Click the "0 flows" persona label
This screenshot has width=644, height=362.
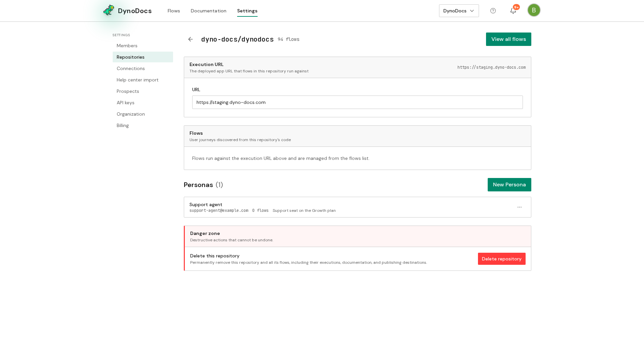coord(260,210)
